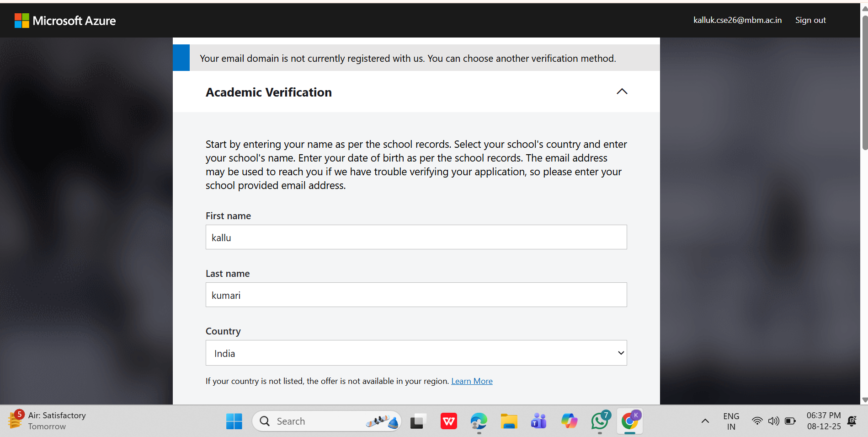Click the page's vertical scrollbar
The width and height of the screenshot is (868, 437).
(864, 82)
